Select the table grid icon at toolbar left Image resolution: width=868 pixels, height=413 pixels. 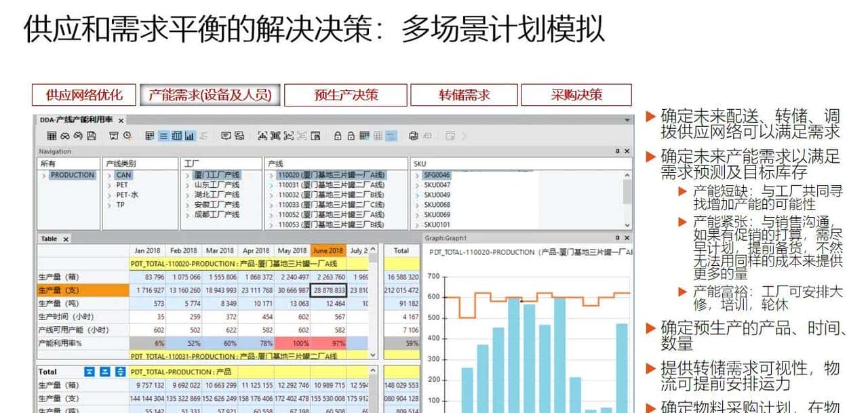pyautogui.click(x=52, y=135)
